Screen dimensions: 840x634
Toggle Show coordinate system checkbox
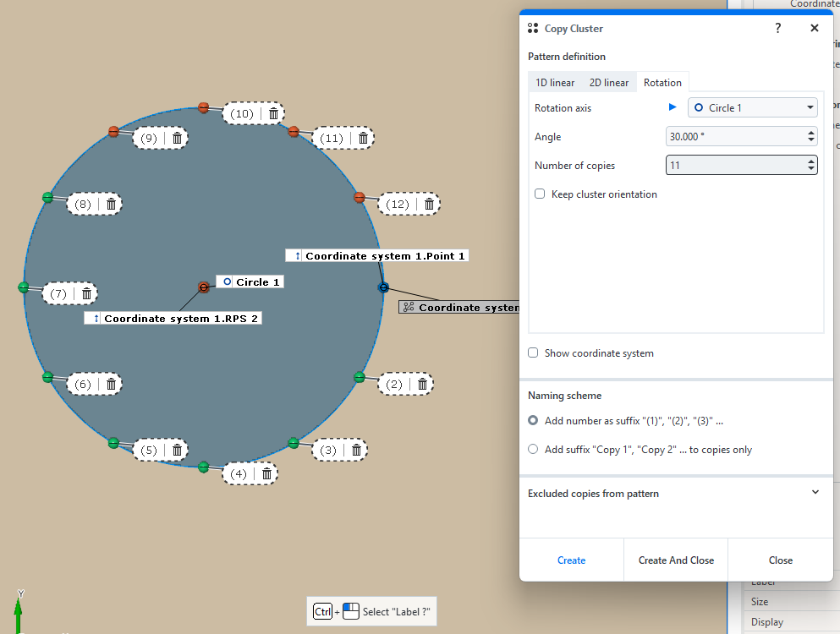[x=533, y=353]
